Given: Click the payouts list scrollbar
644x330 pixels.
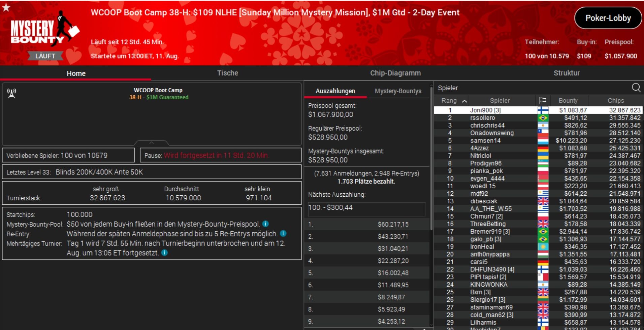Looking at the screenshot, I should (x=431, y=158).
